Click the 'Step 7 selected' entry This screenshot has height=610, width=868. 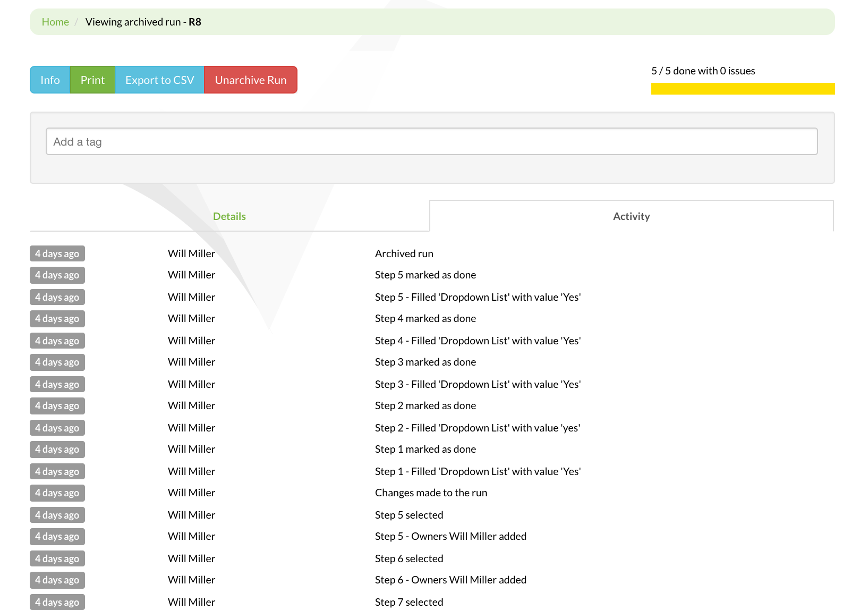[x=409, y=601]
